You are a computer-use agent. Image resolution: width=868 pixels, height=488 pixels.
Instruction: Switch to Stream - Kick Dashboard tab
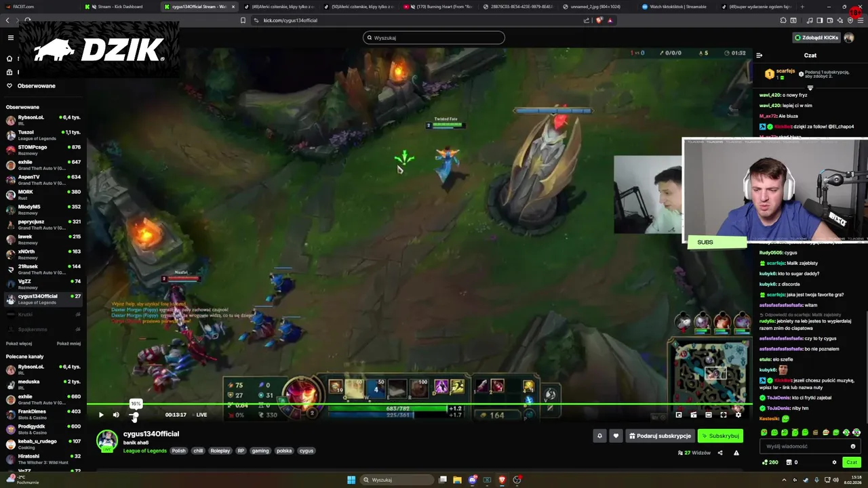coord(120,7)
